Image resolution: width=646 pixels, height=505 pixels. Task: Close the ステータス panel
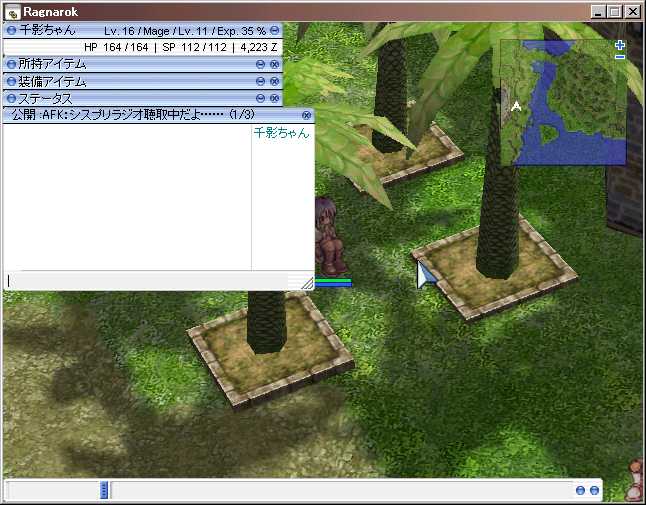tap(274, 98)
